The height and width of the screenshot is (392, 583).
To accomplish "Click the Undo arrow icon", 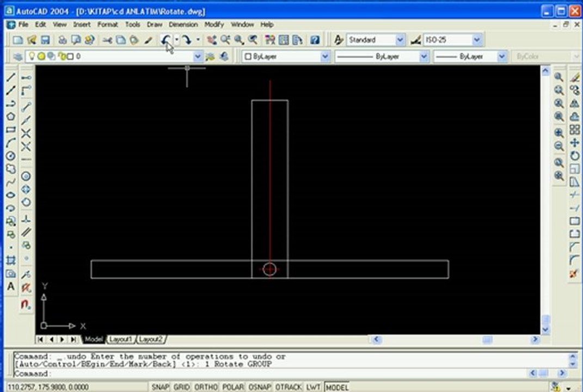I will pyautogui.click(x=166, y=39).
